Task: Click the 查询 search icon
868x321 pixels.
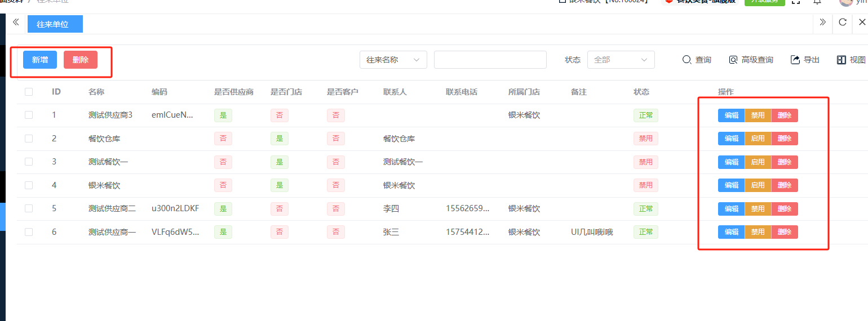Action: [x=687, y=60]
